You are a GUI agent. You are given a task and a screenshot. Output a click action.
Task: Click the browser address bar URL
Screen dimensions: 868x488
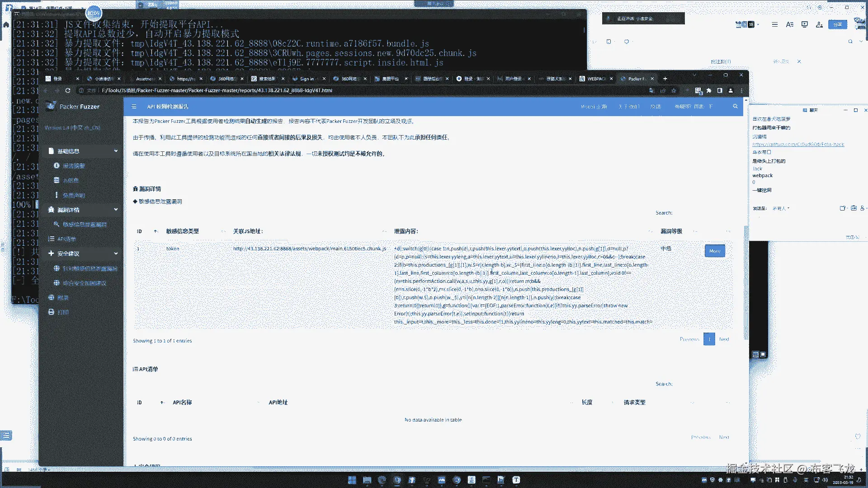tap(217, 90)
